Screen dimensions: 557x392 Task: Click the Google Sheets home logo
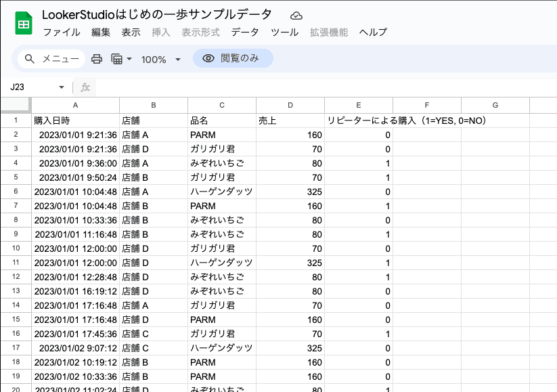pos(24,24)
